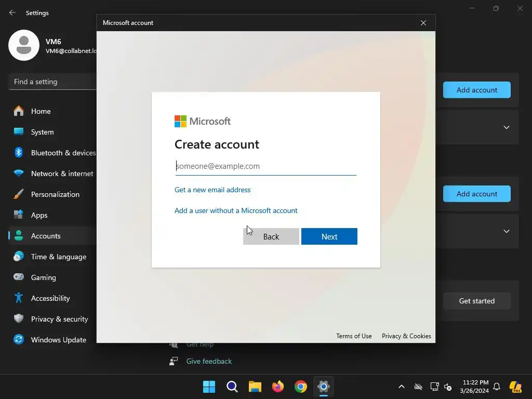The width and height of the screenshot is (532, 399).
Task: Click the Get started button
Action: (x=477, y=301)
